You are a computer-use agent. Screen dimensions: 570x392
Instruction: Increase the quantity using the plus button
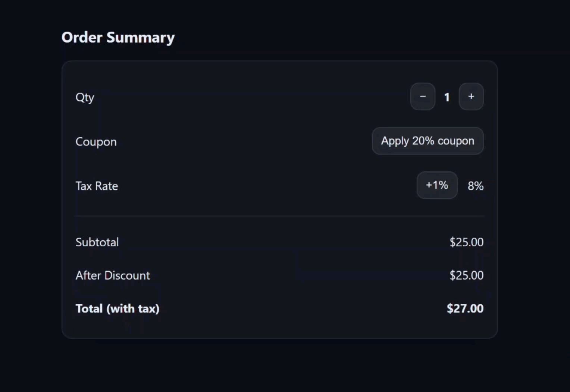tap(471, 97)
